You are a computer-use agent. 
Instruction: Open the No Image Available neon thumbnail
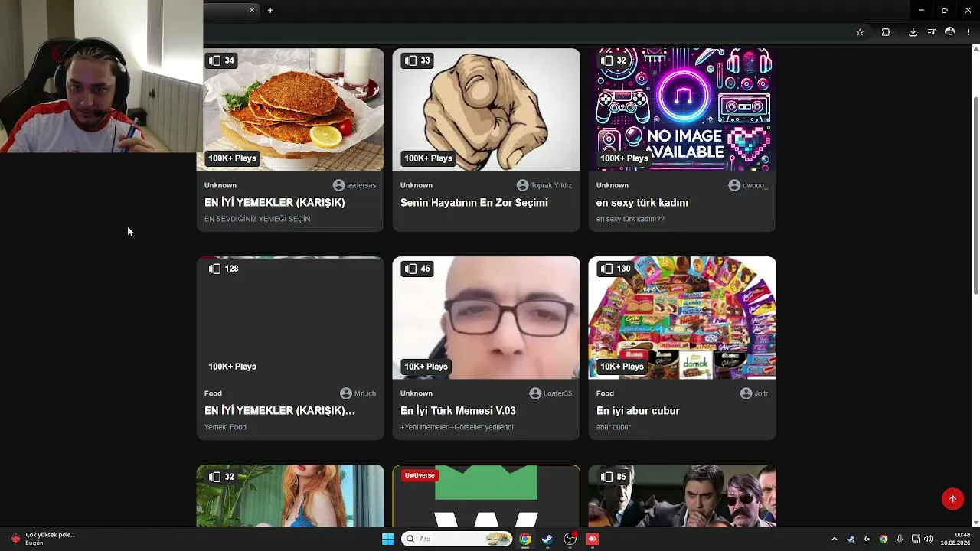[x=682, y=109]
